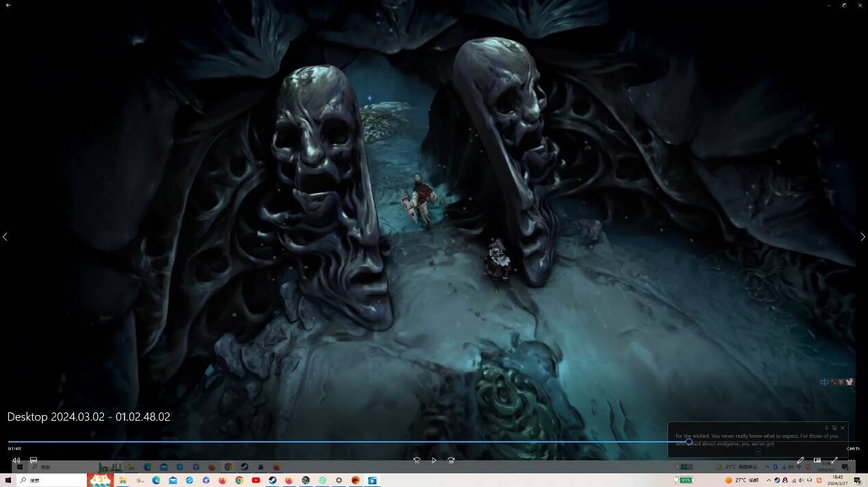
Task: Open the tray volume speaker control
Action: [802, 480]
